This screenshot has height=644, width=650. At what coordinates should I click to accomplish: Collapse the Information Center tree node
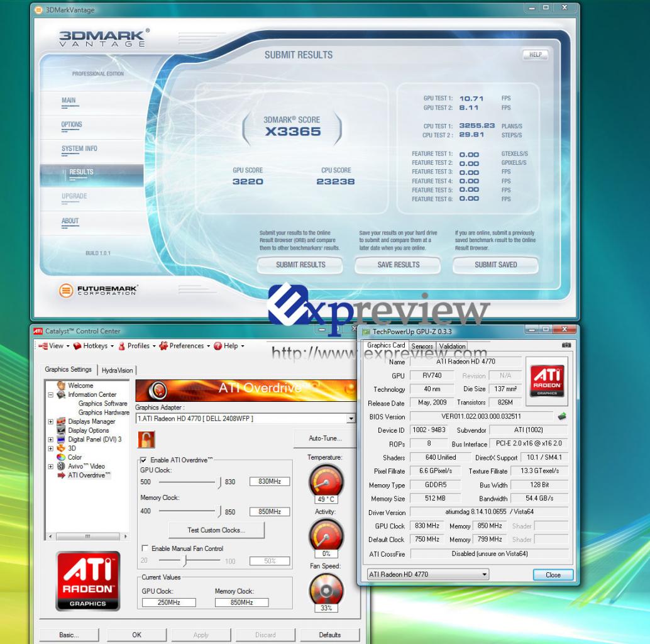pos(50,395)
